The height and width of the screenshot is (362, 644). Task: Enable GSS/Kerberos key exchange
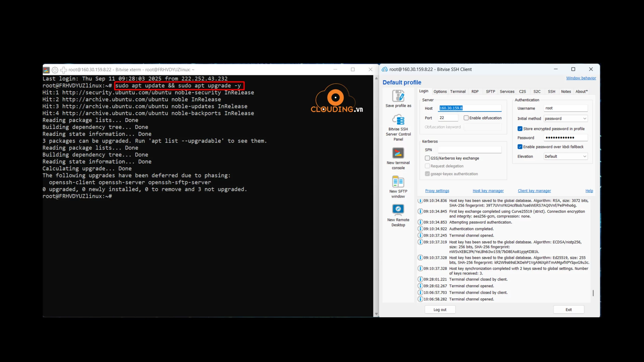(x=427, y=158)
